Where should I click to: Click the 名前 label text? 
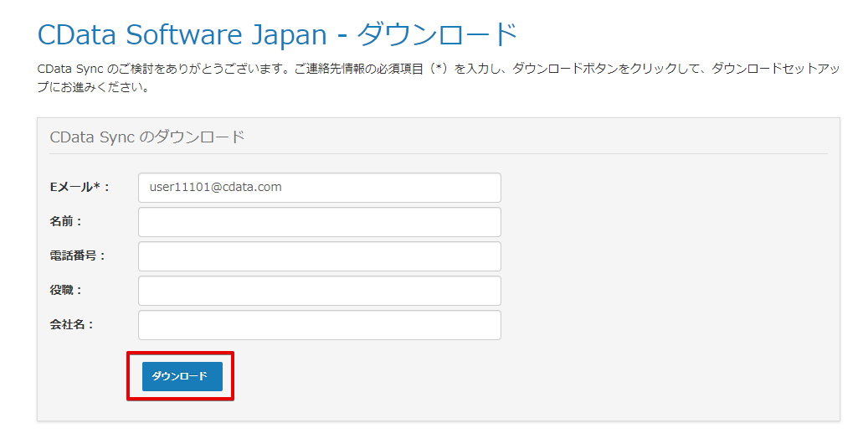point(65,222)
